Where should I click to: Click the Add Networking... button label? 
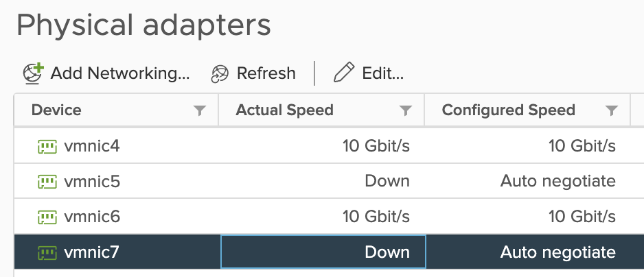(x=119, y=73)
